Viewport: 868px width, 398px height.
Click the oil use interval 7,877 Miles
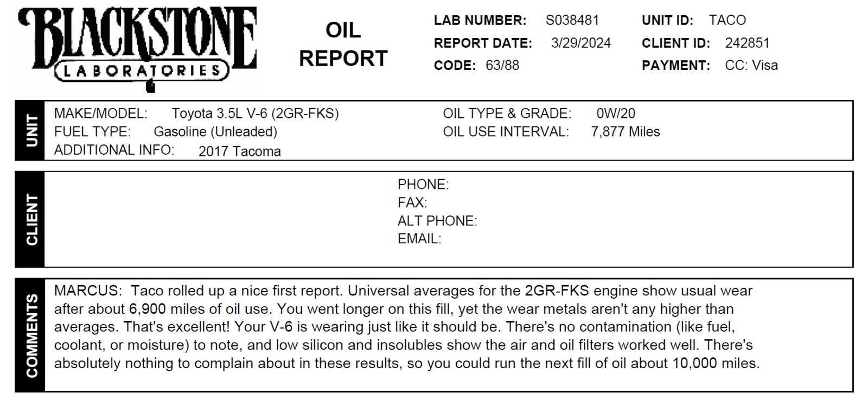(x=626, y=132)
